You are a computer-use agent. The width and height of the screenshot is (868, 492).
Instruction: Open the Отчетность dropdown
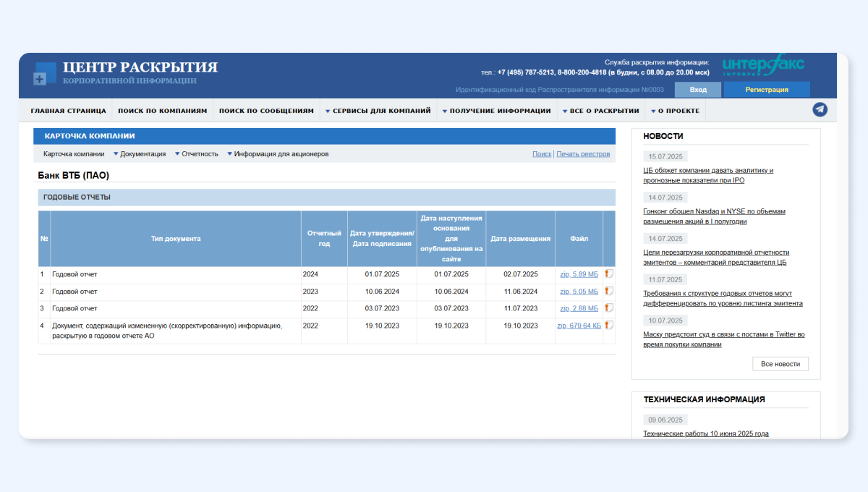pos(197,154)
